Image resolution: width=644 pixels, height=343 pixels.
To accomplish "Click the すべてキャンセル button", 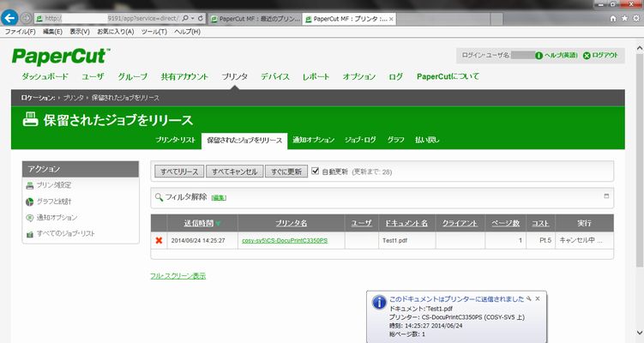I will coord(234,171).
